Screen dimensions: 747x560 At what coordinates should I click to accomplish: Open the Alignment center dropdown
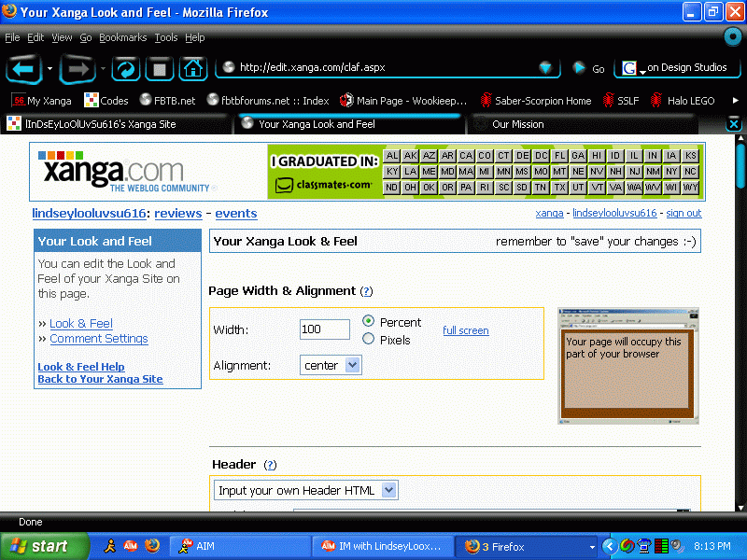click(331, 365)
